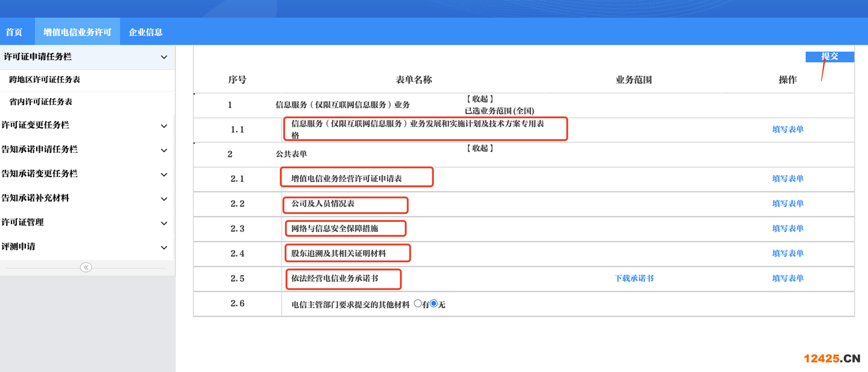This screenshot has width=868, height=372.
Task: Collapse 公共表单 group with 收起
Action: (480, 148)
